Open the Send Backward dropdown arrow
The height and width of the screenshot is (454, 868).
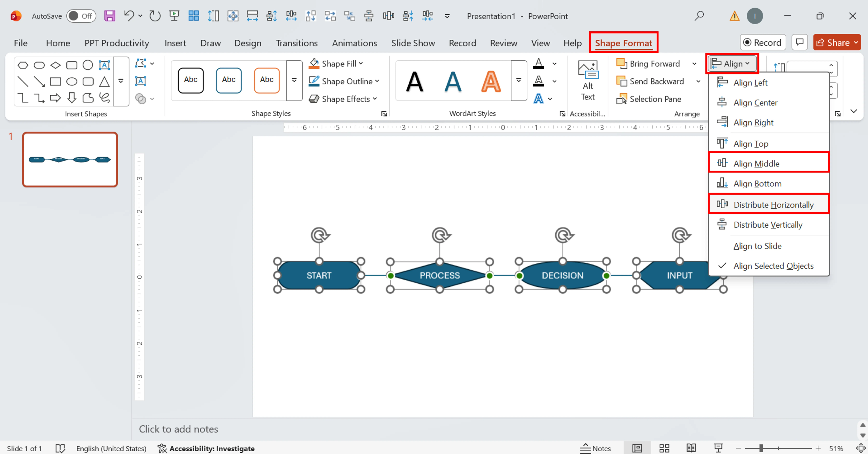[698, 81]
